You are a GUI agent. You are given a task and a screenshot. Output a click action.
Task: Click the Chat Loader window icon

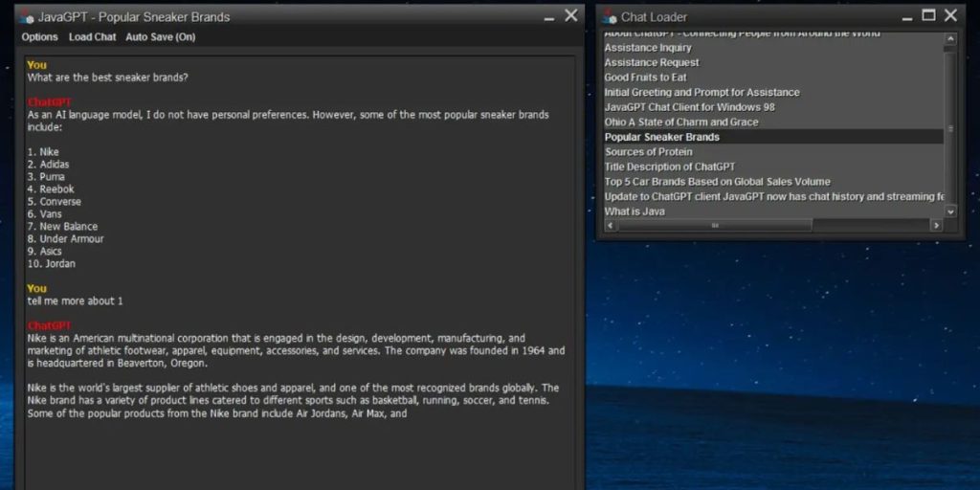click(610, 16)
